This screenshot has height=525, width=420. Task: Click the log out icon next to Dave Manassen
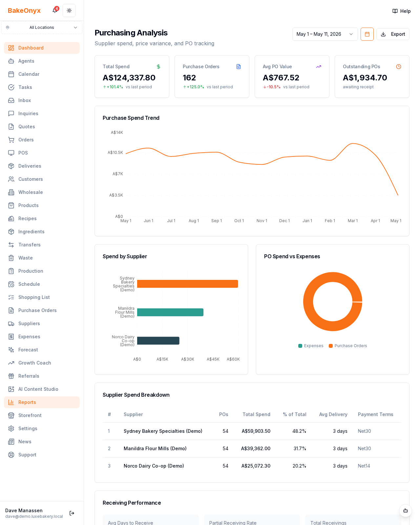[x=72, y=513]
